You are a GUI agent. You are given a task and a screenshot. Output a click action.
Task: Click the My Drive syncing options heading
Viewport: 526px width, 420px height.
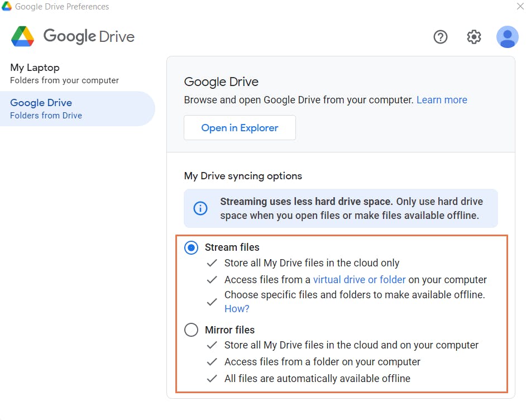click(243, 176)
